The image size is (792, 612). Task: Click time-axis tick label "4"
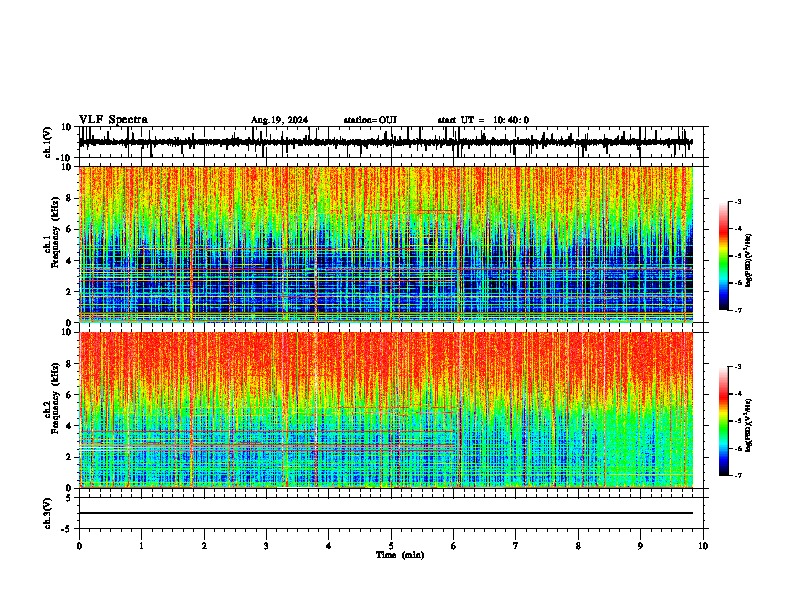tap(329, 546)
